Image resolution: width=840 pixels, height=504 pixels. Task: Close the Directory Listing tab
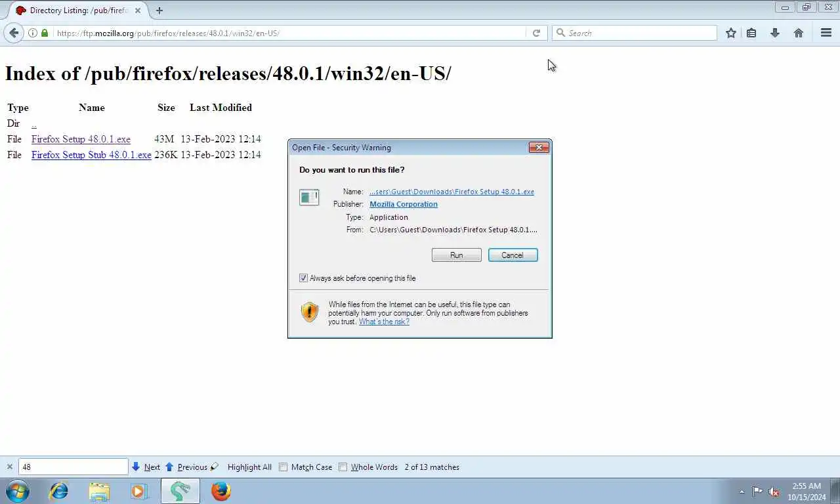tap(138, 10)
